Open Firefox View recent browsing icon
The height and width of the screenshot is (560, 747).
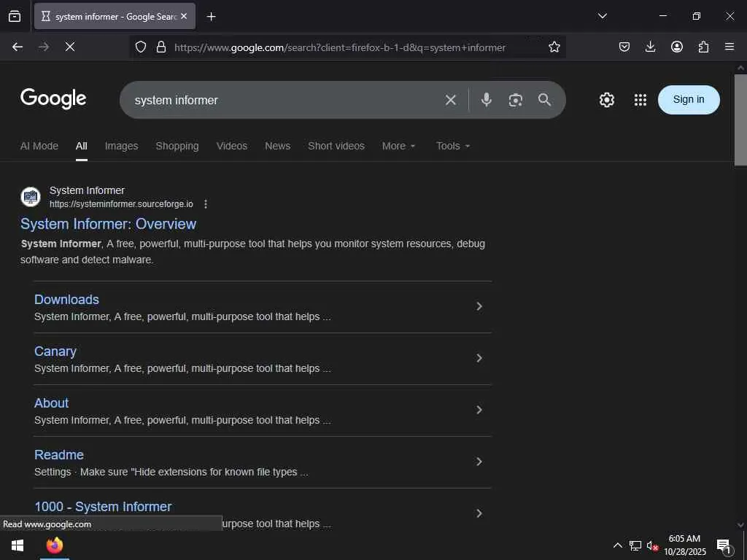(x=15, y=16)
